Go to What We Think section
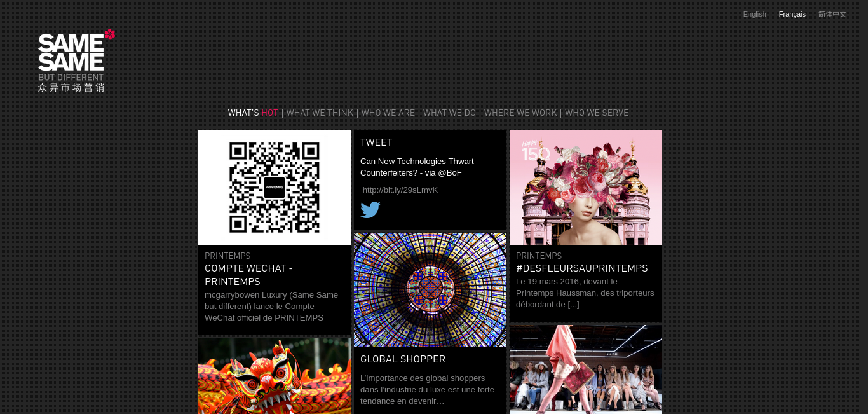This screenshot has width=868, height=414. click(320, 113)
